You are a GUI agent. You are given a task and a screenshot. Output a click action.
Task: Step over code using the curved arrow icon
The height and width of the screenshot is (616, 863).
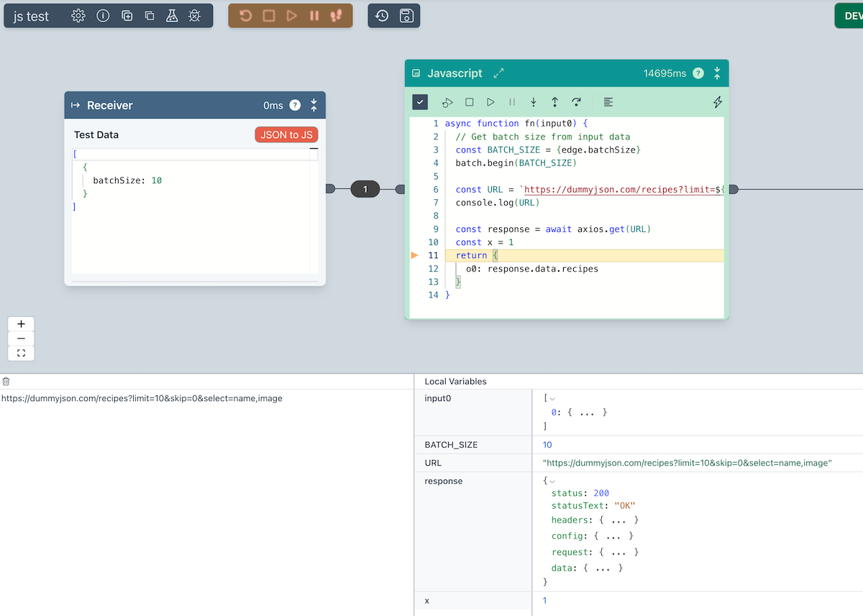(x=576, y=102)
